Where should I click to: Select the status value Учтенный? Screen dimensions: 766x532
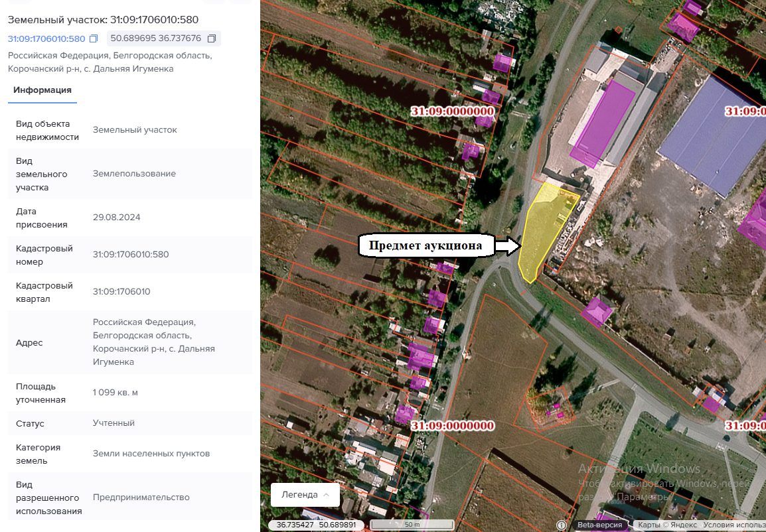coord(114,423)
